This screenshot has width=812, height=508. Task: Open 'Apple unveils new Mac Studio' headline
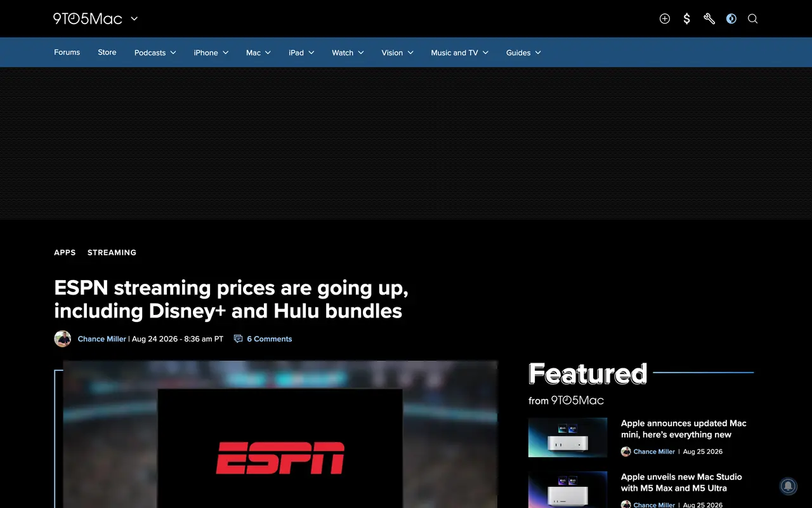681,482
